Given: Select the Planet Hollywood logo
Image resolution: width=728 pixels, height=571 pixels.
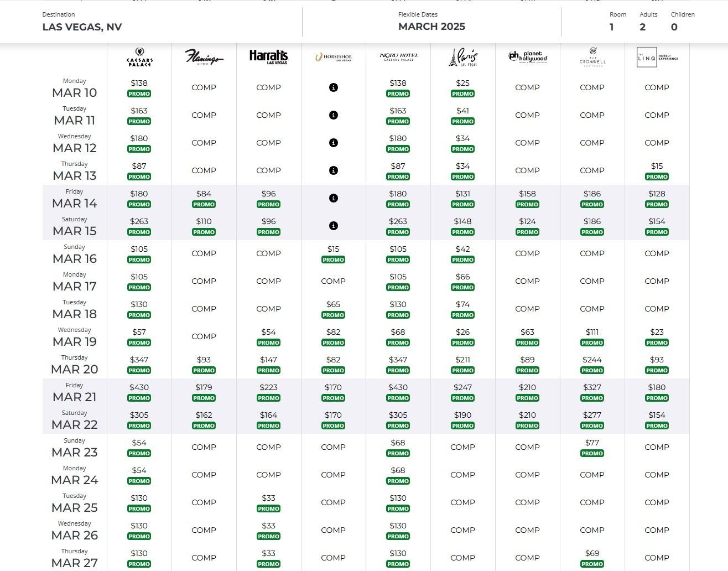Looking at the screenshot, I should click(x=527, y=57).
